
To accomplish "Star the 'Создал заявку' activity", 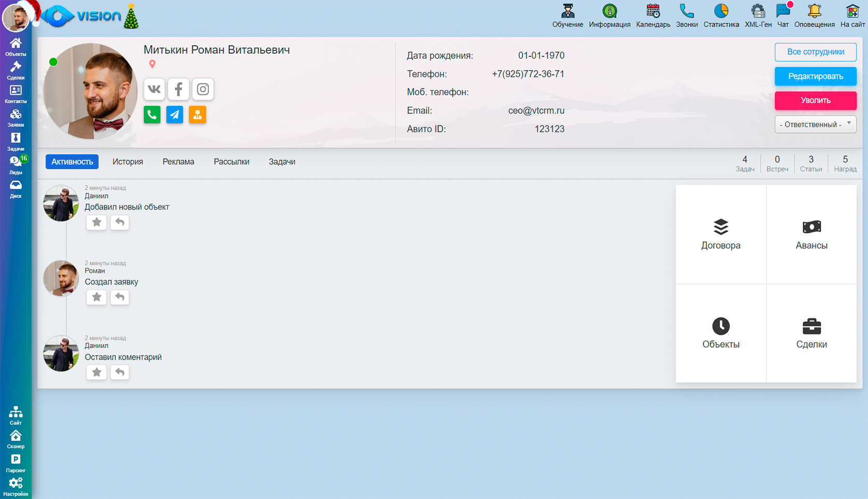I will (x=96, y=297).
